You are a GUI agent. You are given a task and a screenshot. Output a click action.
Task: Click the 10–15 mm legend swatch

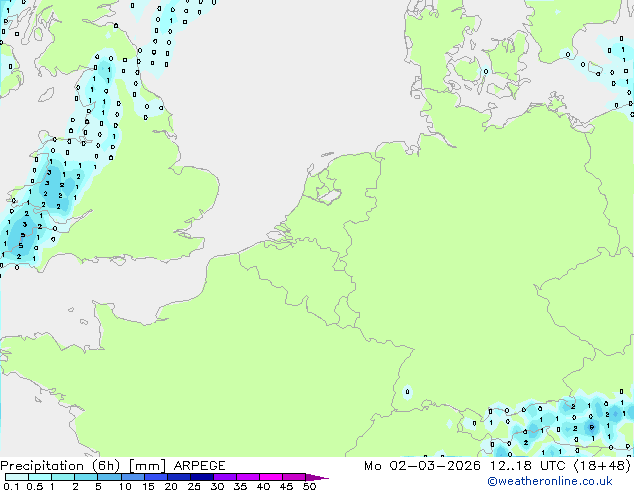[x=133, y=477]
